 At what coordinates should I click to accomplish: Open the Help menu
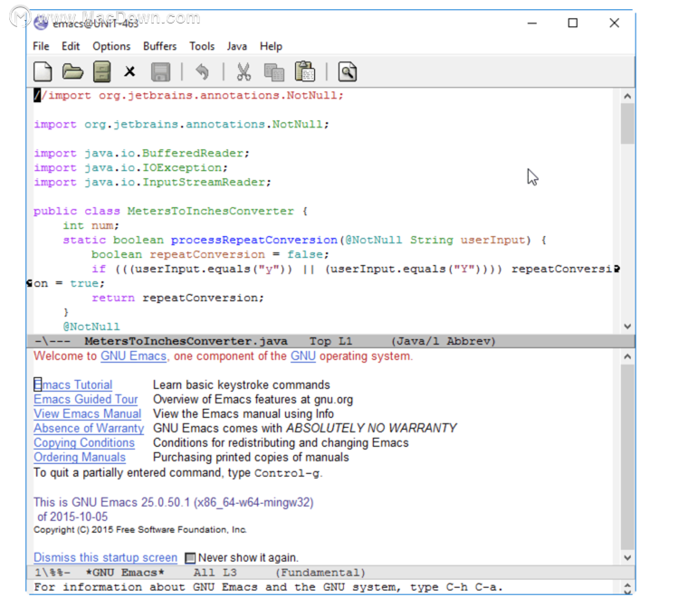[271, 46]
